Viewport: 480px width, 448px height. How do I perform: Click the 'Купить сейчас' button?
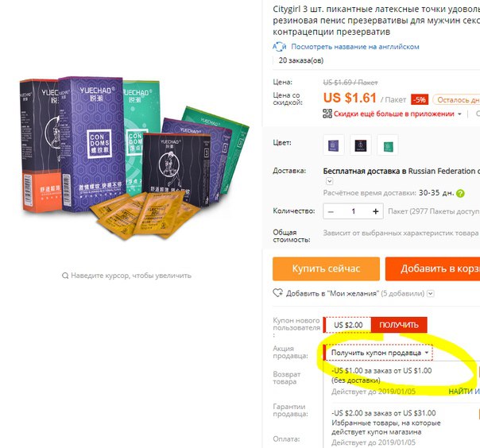326,268
